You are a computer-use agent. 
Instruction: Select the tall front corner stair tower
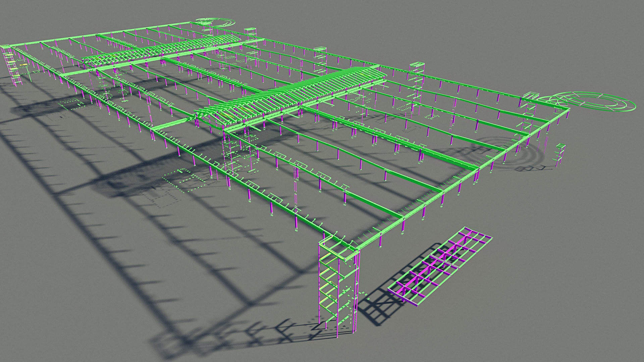[x=339, y=287]
